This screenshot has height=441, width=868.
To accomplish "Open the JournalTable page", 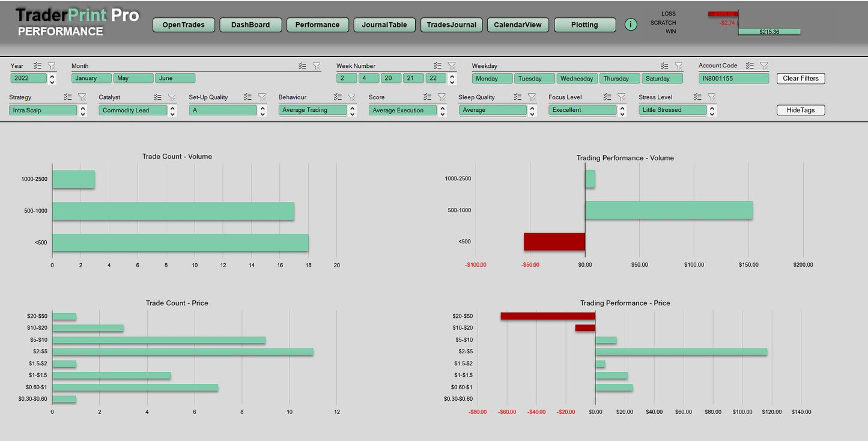I will (x=384, y=25).
